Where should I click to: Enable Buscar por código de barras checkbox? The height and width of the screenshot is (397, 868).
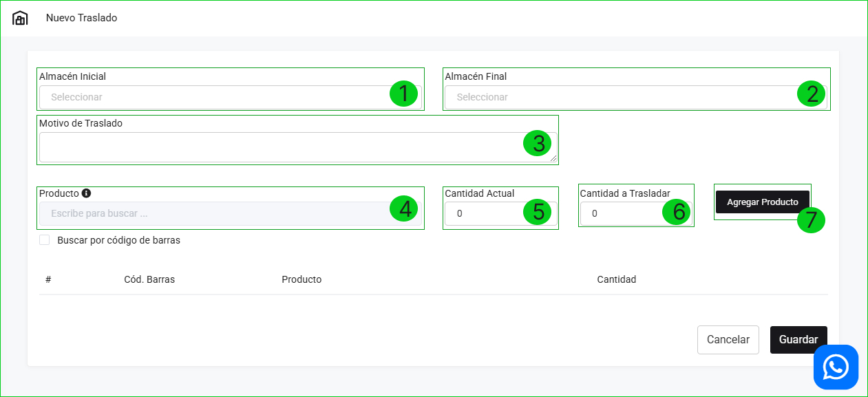pos(45,240)
